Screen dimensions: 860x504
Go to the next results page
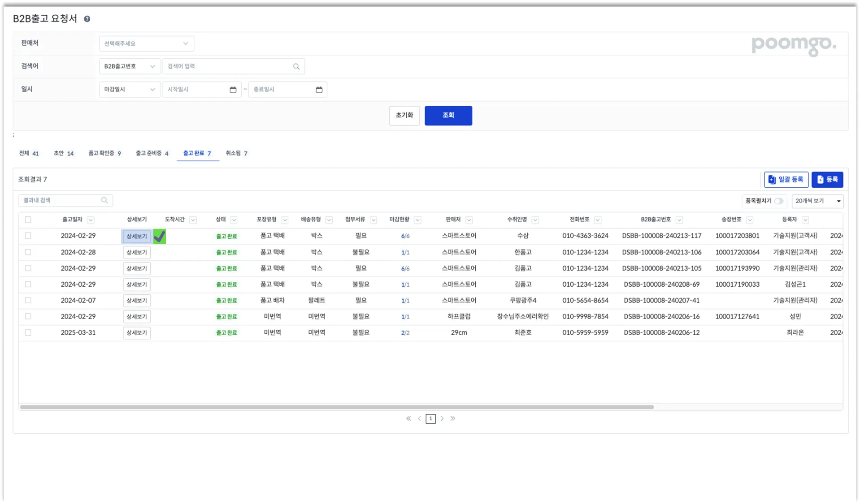pos(442,418)
